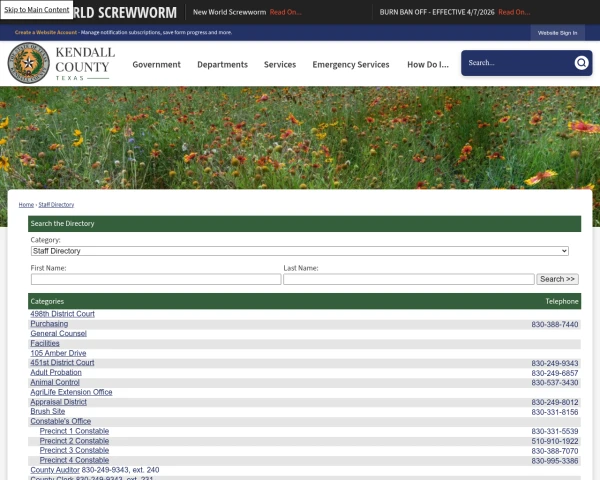Click the Telephone column header
This screenshot has width=600, height=480.
[x=562, y=302]
